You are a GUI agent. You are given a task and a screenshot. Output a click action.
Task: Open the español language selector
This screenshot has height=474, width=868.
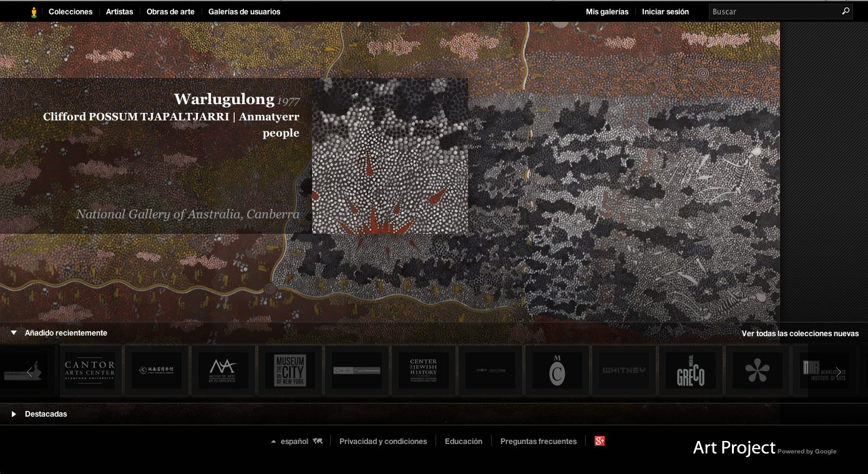295,442
